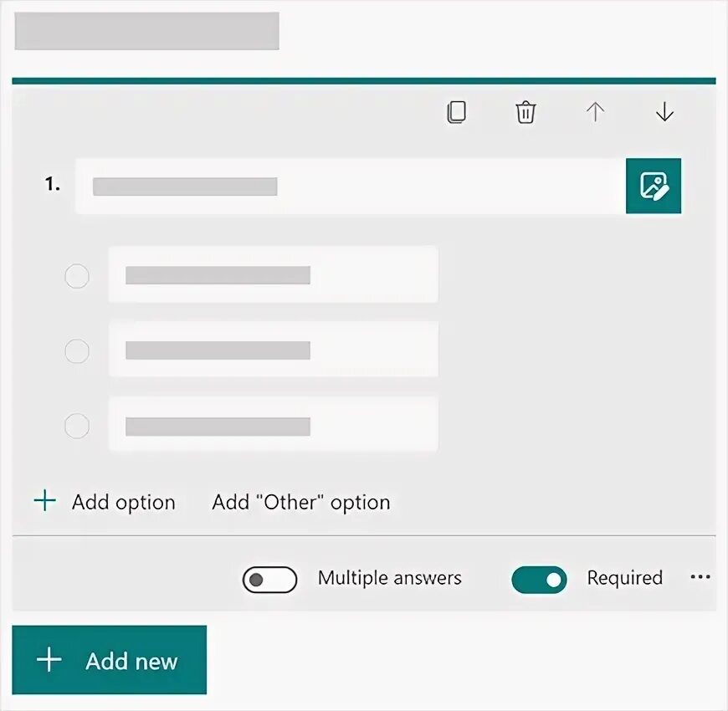Move the question down with the down arrow
The width and height of the screenshot is (728, 711).
coord(665,112)
